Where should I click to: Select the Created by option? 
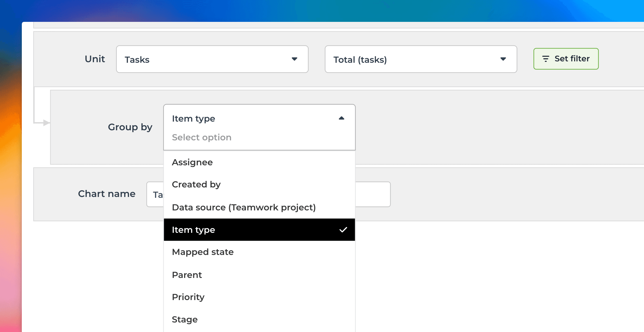[196, 185]
